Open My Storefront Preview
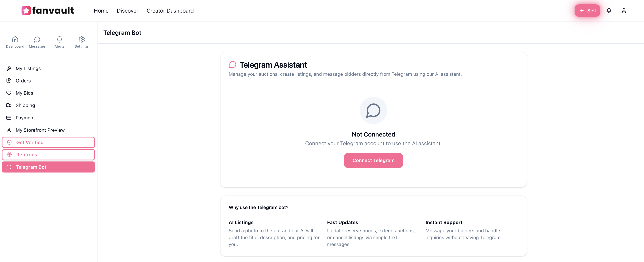Viewport: 644px width, 262px height. click(40, 130)
